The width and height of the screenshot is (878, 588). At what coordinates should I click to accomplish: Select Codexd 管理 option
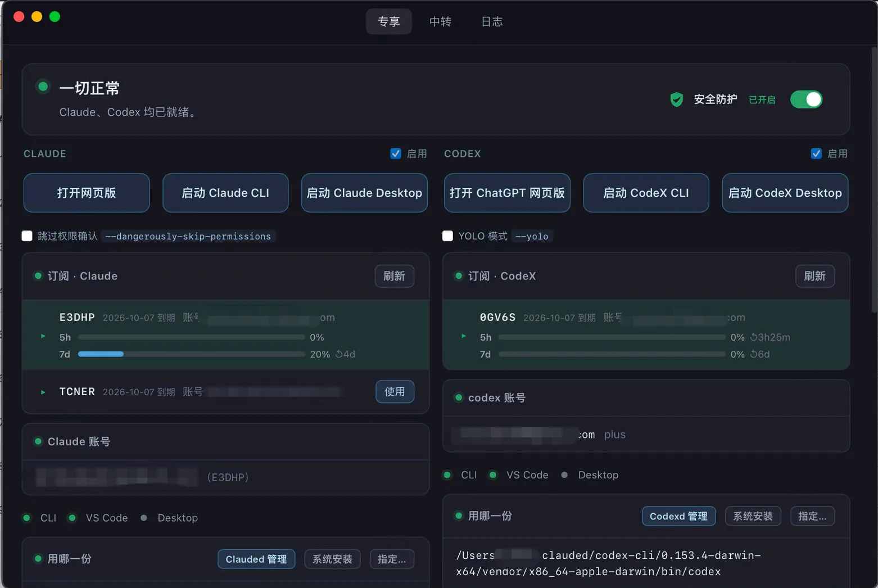(x=678, y=516)
